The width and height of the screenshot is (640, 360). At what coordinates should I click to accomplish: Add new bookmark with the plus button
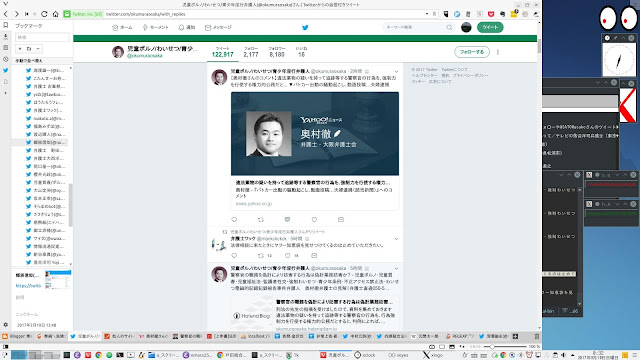point(20,49)
